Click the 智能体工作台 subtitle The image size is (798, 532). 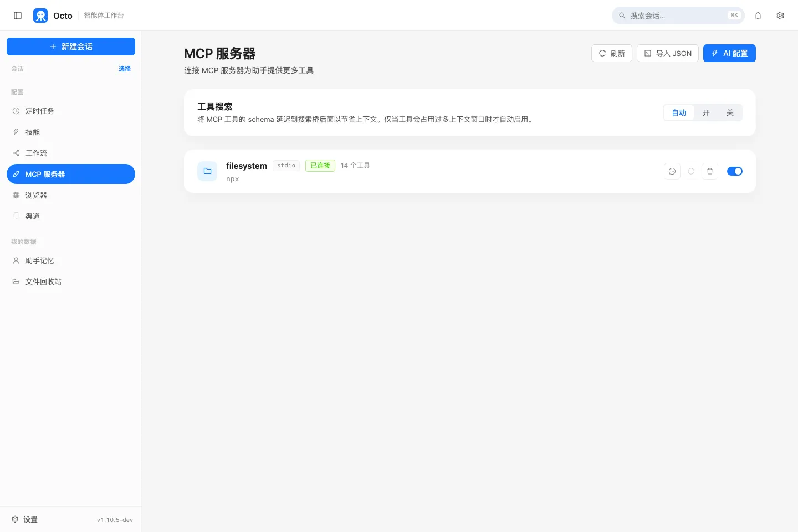(x=104, y=16)
